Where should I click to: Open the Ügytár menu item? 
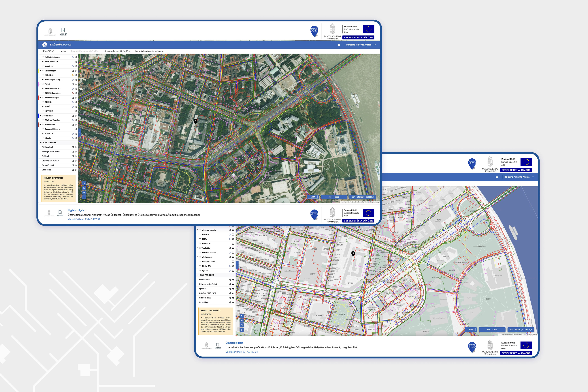[63, 51]
